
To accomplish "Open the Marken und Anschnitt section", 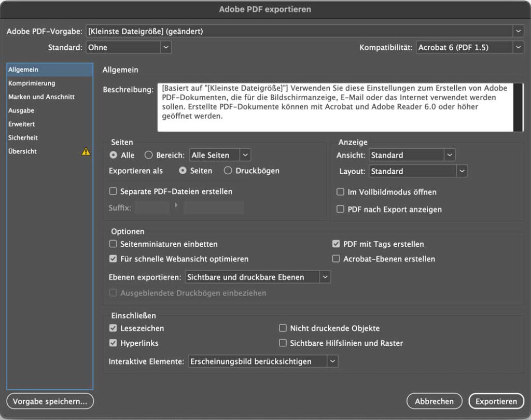I will (50, 97).
